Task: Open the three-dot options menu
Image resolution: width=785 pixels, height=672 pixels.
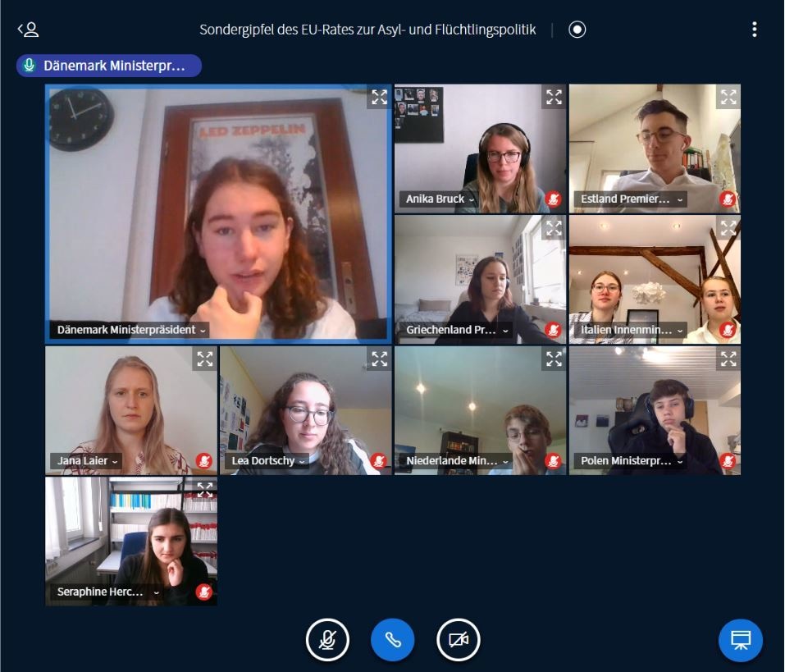Action: point(755,30)
